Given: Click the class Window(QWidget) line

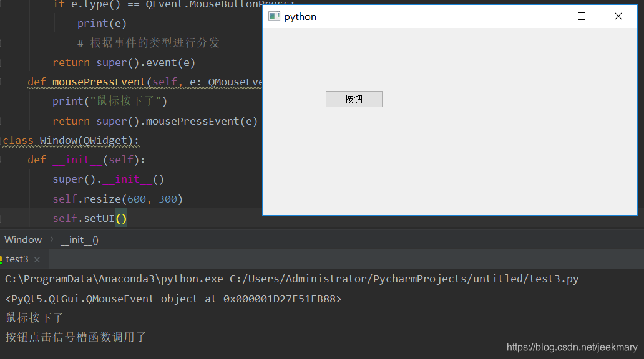Looking at the screenshot, I should (71, 140).
